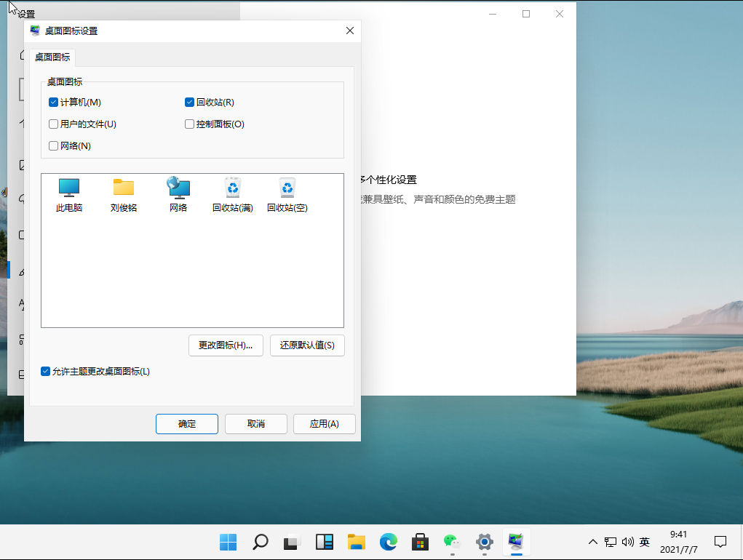Apply changes with the 应用(A) button

[324, 423]
